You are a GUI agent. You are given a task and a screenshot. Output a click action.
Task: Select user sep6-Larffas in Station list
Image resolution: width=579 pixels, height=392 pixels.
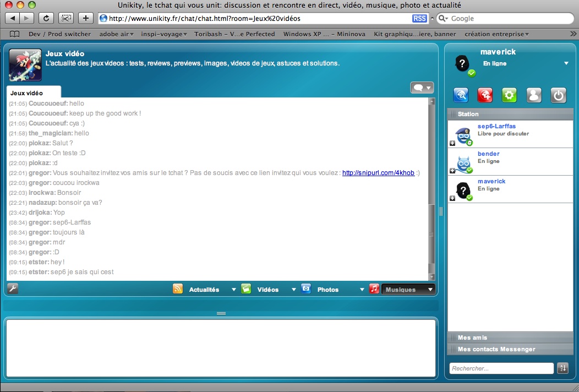510,134
